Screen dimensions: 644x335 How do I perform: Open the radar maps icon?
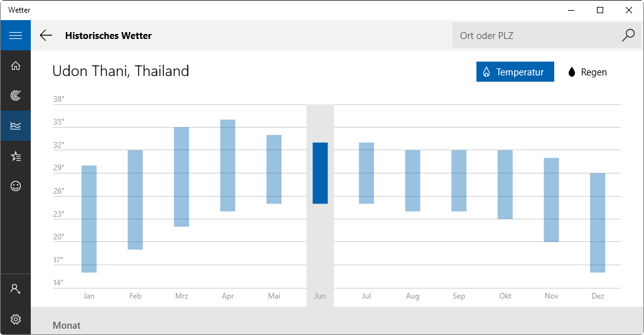[16, 96]
